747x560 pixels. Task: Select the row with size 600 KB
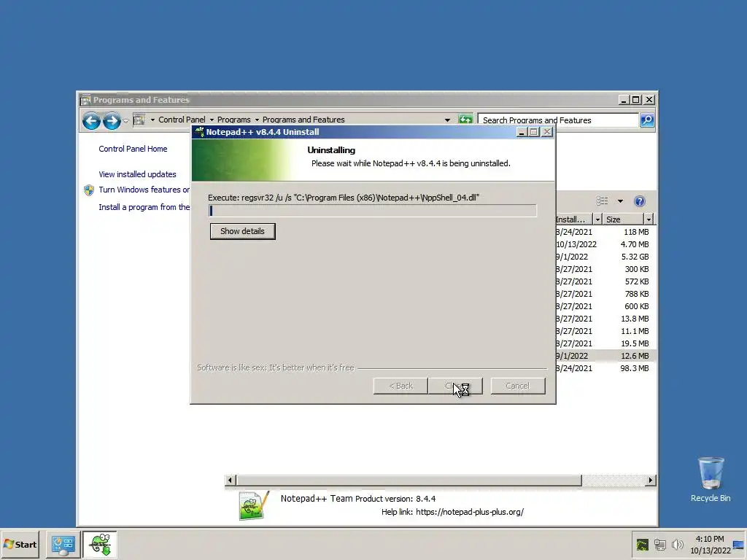605,306
